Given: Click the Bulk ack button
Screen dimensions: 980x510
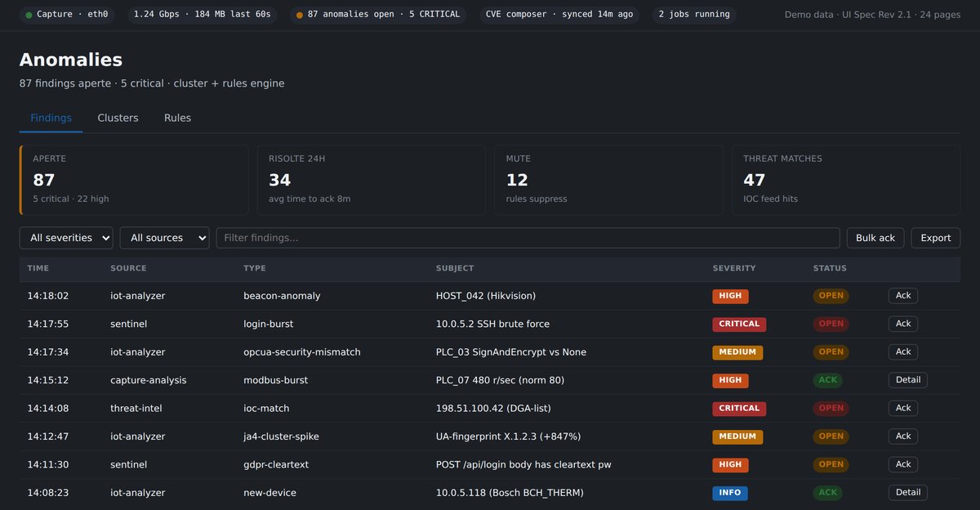Looking at the screenshot, I should tap(875, 238).
